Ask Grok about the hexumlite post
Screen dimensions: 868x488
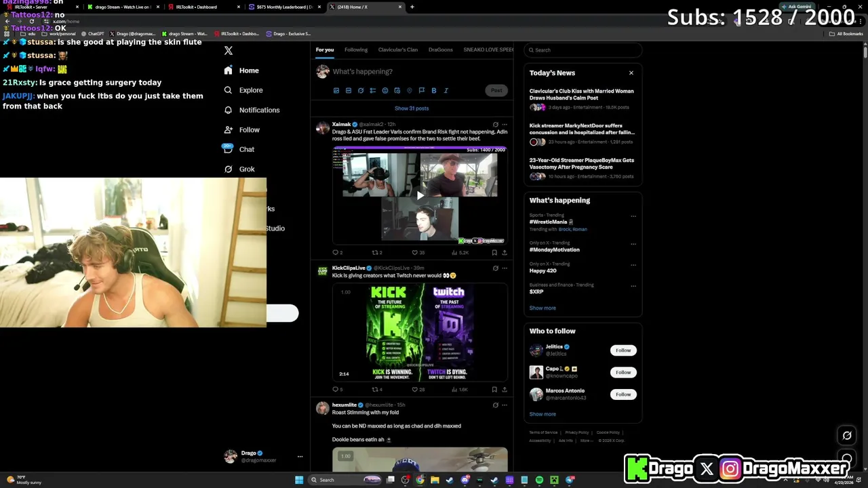coord(495,405)
